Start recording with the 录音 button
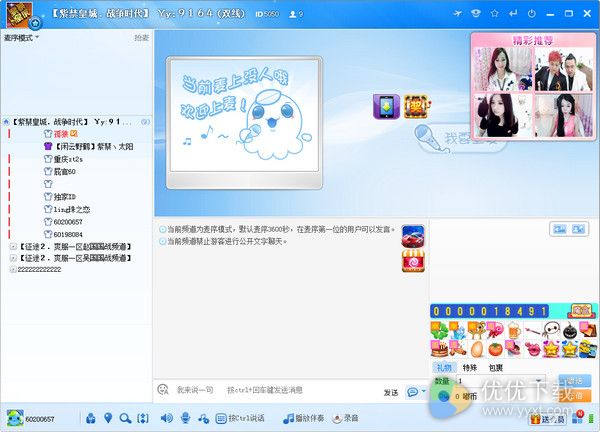Screen dimensions: 600x432 tap(346, 418)
